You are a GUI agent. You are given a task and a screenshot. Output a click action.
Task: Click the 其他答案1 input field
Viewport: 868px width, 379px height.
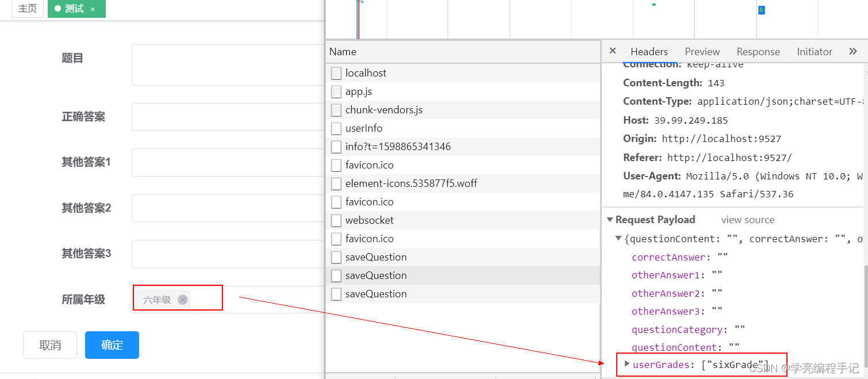point(229,162)
